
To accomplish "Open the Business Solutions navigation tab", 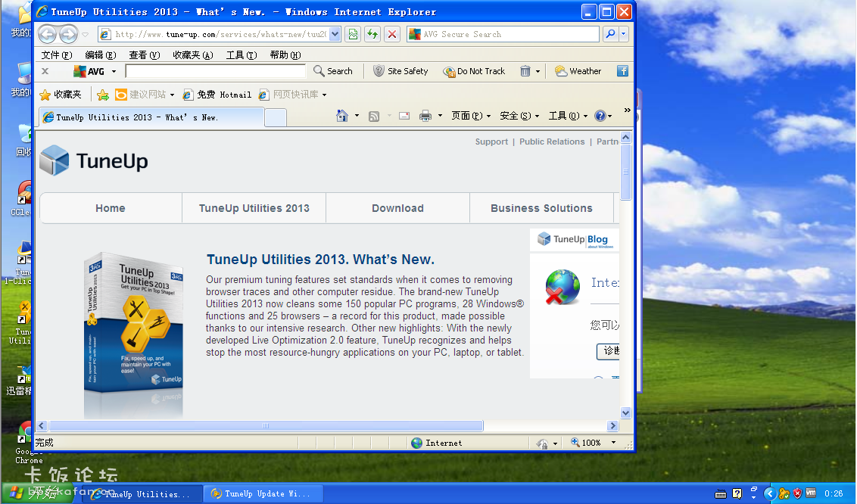I will click(x=541, y=209).
